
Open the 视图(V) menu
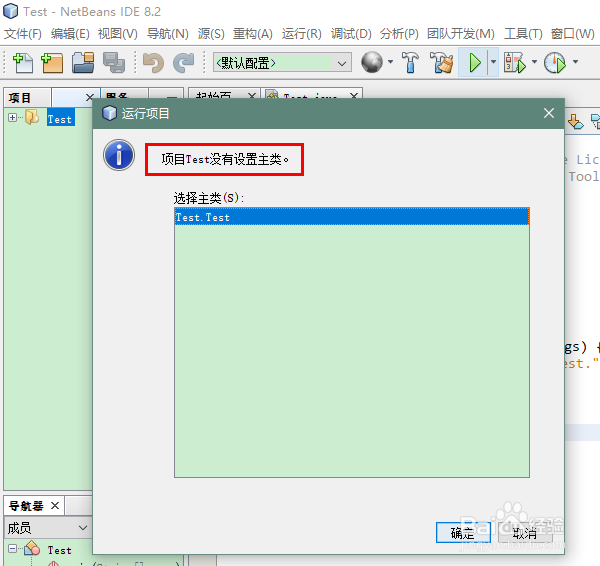pos(117,34)
